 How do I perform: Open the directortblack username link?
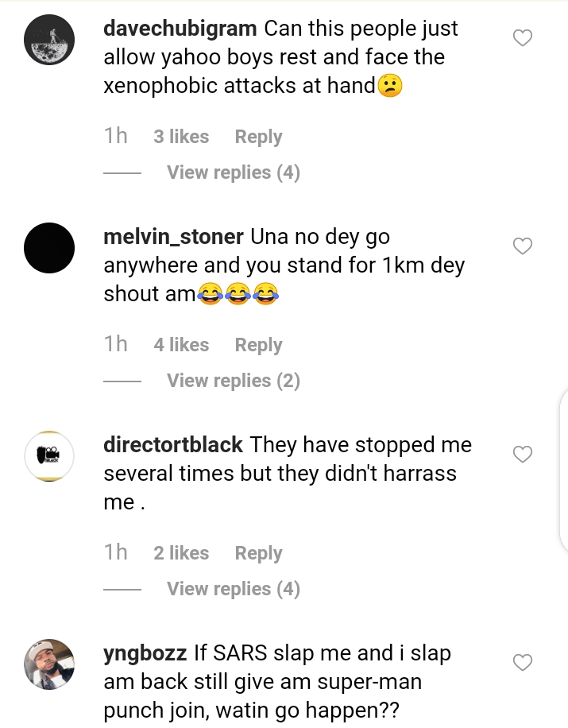[173, 445]
